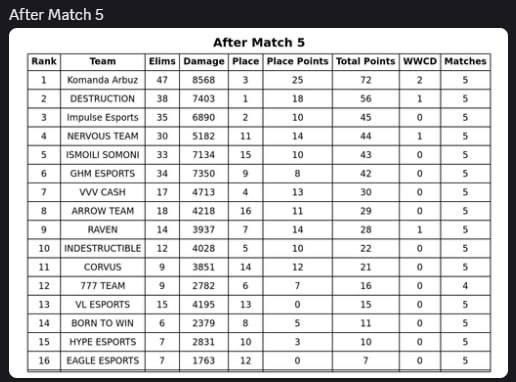Image resolution: width=516 pixels, height=382 pixels.
Task: Click the 8568 damage value
Action: point(204,80)
